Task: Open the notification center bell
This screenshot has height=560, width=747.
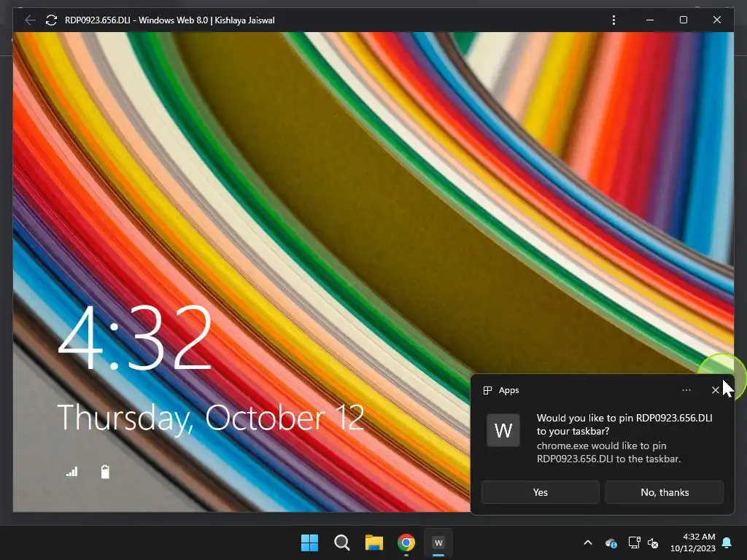Action: pos(727,542)
